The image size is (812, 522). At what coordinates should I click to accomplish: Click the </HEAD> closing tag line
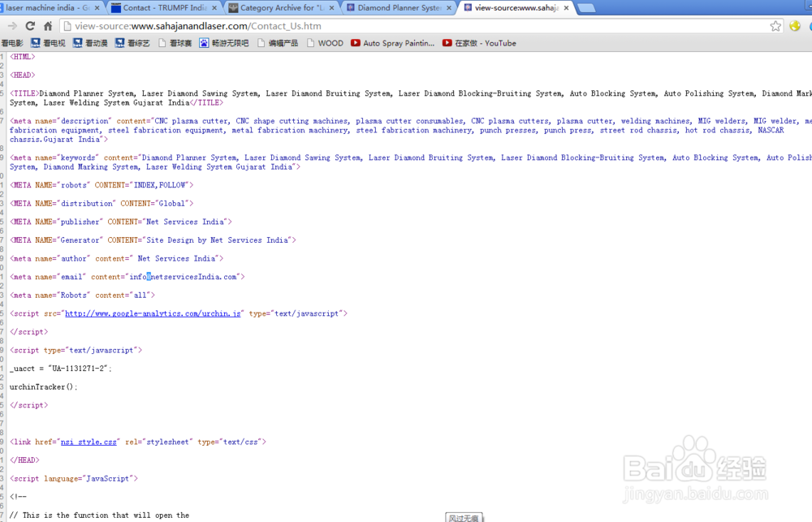coord(24,459)
